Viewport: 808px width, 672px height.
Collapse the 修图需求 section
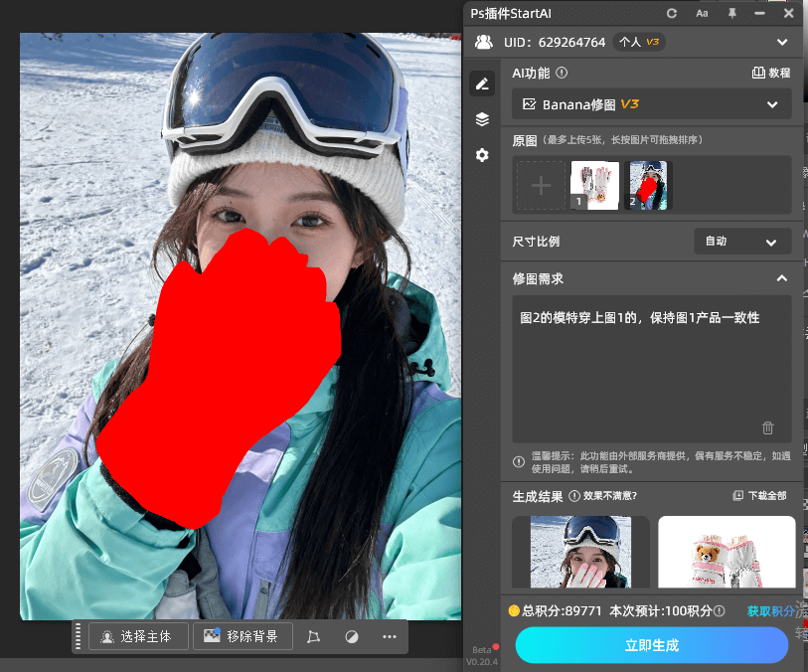coord(781,278)
